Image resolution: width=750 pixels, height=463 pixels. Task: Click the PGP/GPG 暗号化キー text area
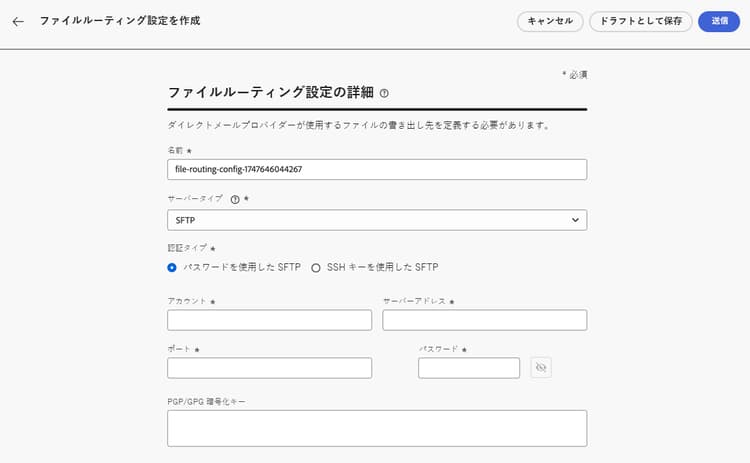tap(376, 427)
